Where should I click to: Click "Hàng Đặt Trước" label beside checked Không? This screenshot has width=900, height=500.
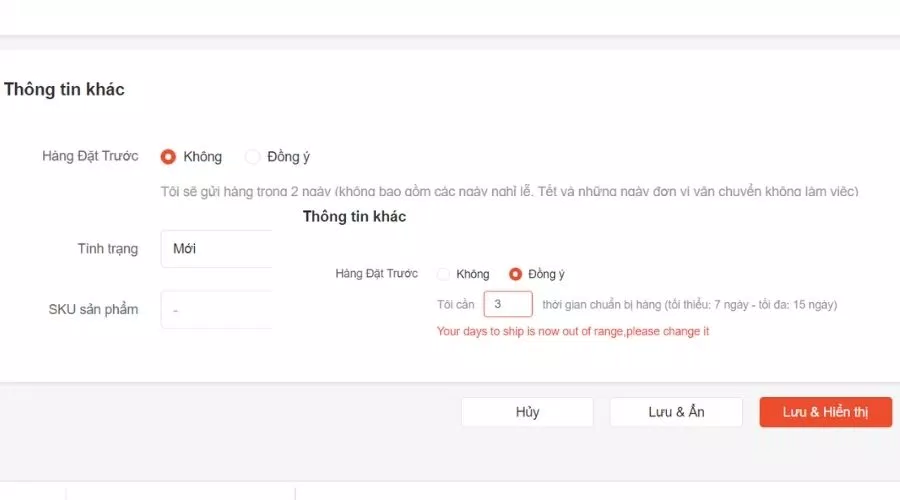(90, 157)
